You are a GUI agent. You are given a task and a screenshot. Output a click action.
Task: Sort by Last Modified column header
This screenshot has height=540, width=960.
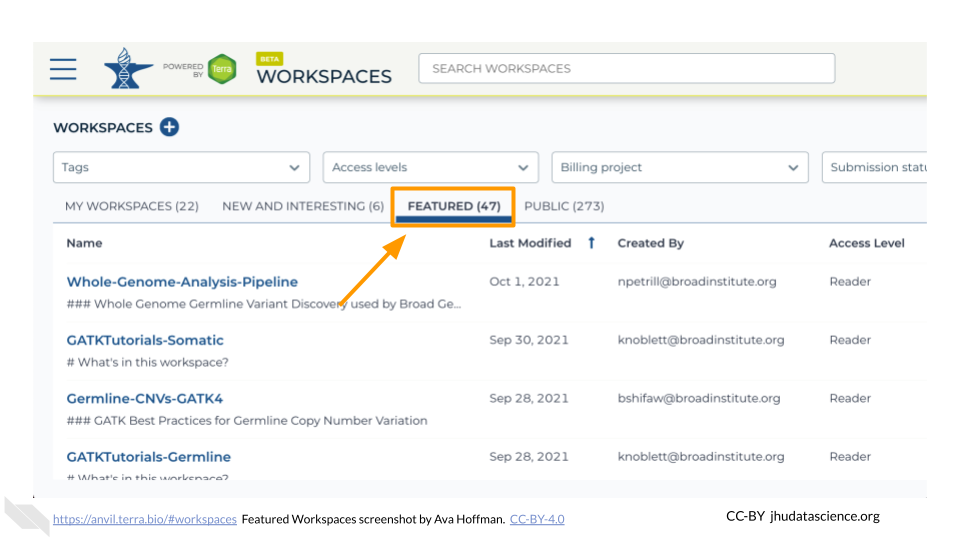click(x=530, y=243)
